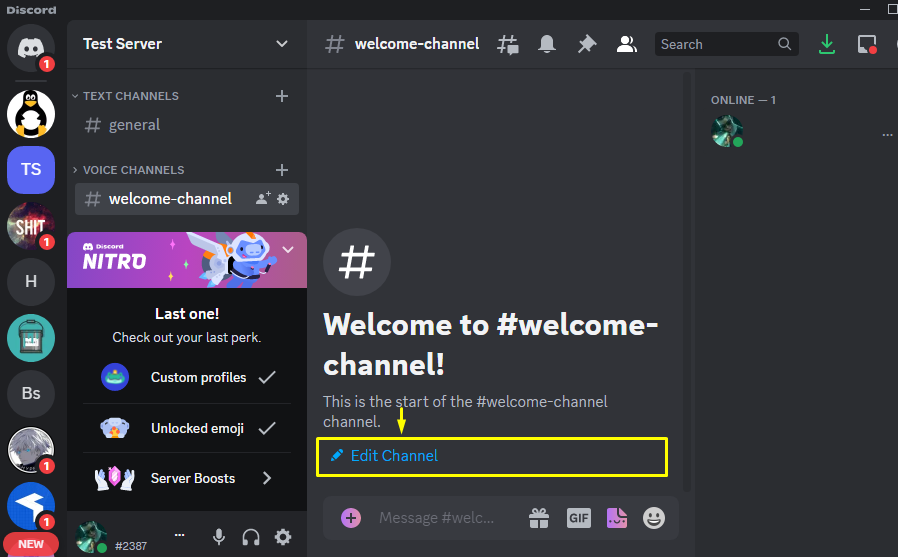Open welcome-channel settings gear
898x557 pixels.
(x=283, y=199)
